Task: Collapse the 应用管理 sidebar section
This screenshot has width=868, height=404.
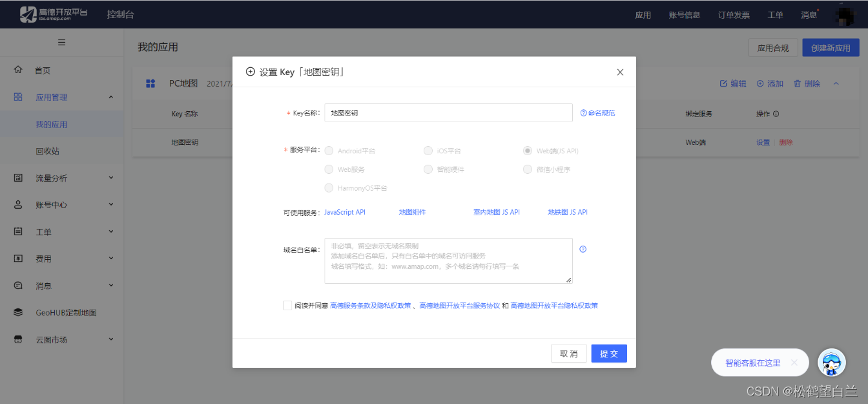Action: click(x=110, y=97)
